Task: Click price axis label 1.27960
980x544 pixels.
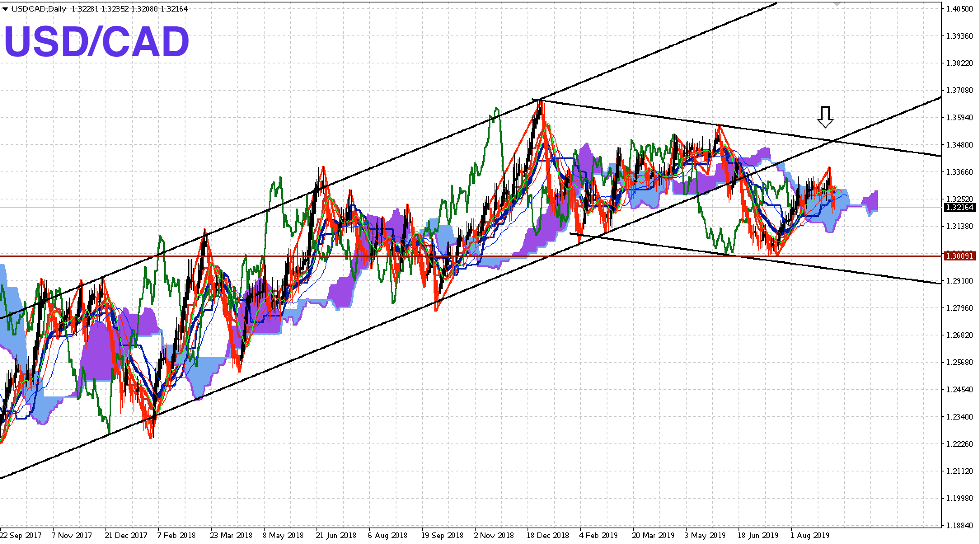Action: (x=960, y=308)
